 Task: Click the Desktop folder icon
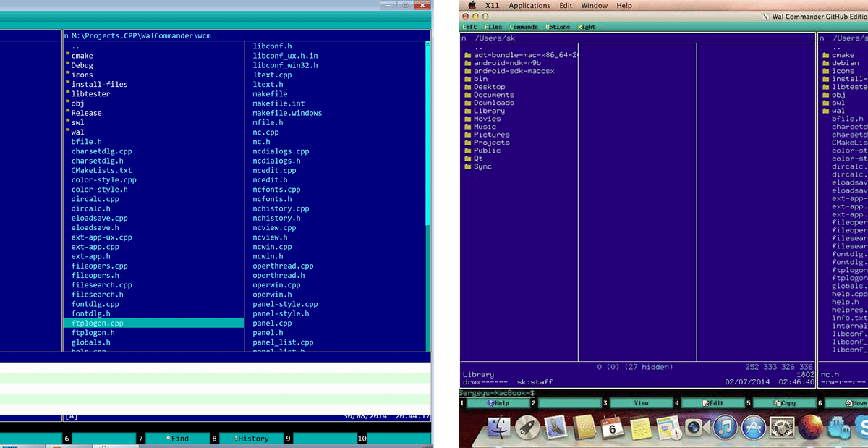pyautogui.click(x=468, y=87)
